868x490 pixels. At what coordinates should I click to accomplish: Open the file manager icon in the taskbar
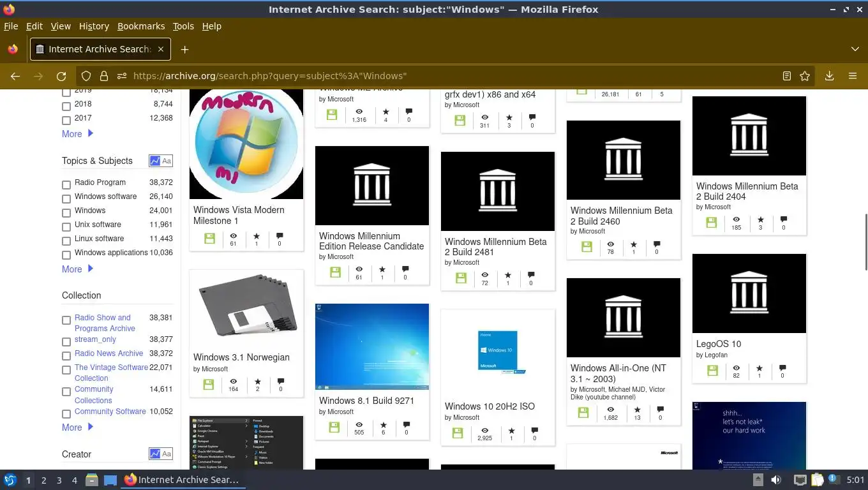coord(91,480)
